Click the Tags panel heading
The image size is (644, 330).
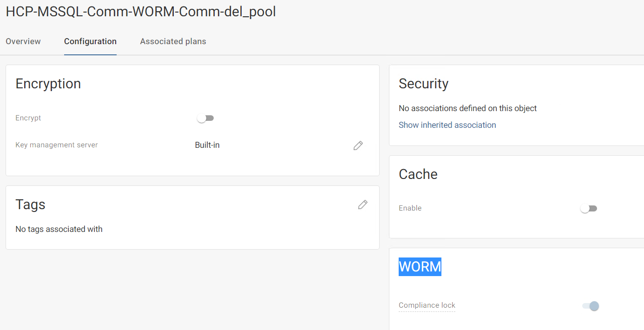click(30, 205)
